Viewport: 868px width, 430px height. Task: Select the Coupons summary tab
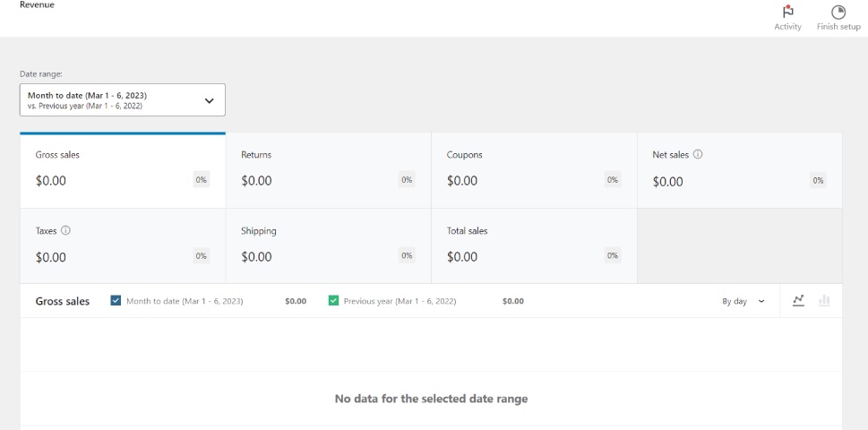tap(534, 170)
